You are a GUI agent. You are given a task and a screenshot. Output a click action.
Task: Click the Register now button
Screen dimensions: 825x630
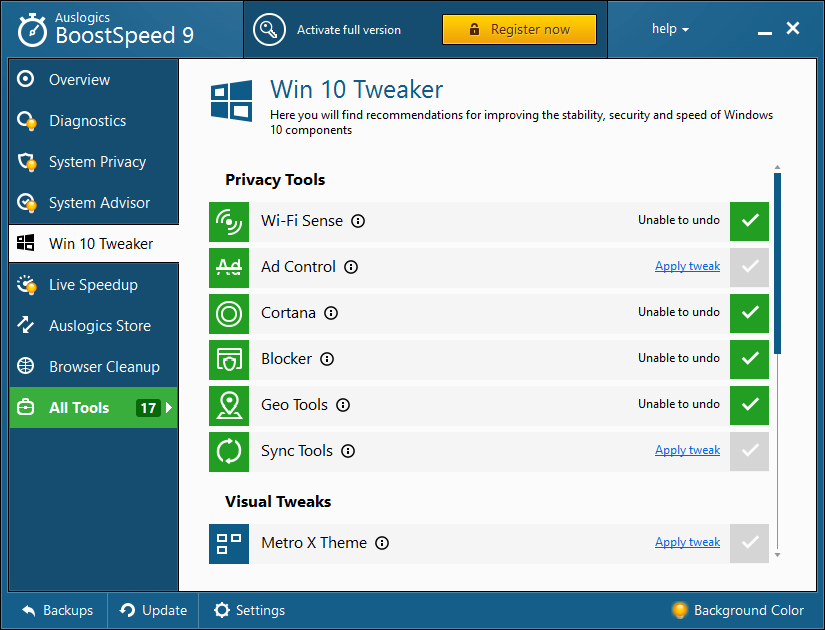(519, 29)
